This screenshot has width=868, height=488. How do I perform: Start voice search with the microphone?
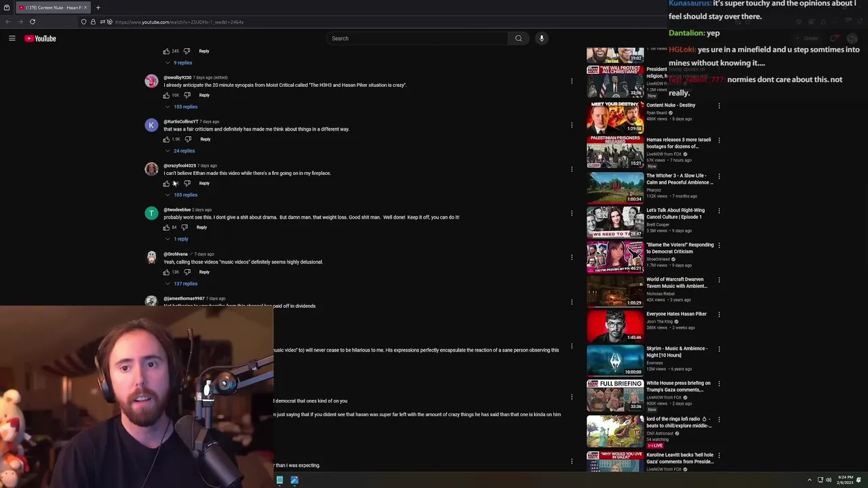pos(541,39)
